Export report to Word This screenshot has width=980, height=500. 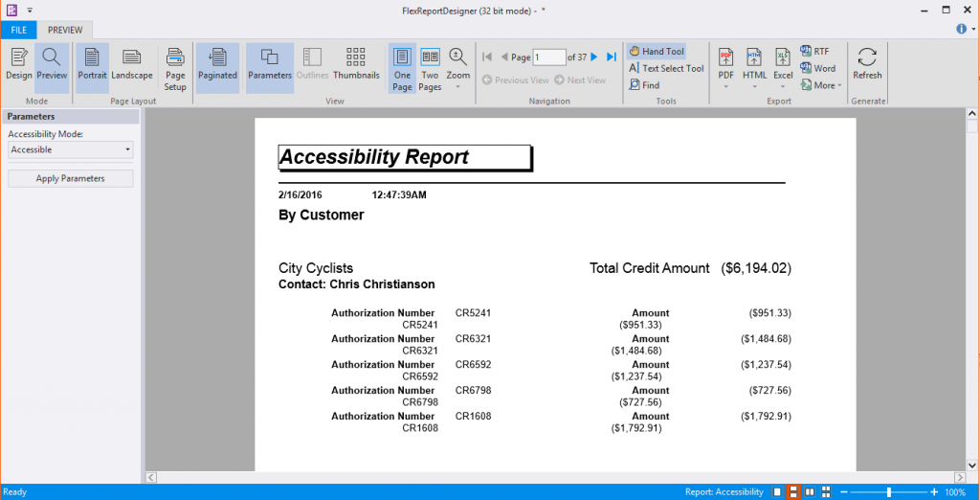818,68
